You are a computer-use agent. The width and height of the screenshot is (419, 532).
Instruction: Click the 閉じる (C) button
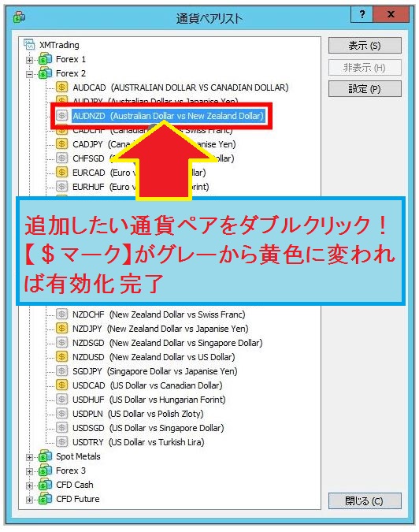click(365, 500)
